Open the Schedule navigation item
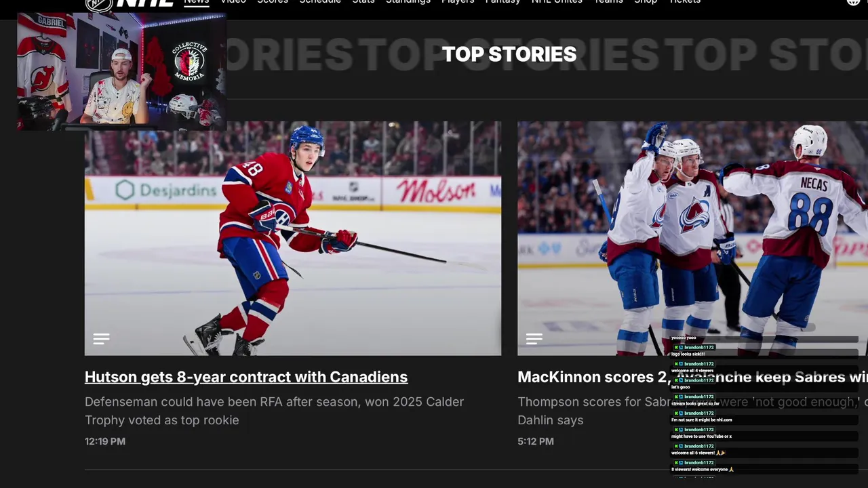Viewport: 868px width, 488px height. (320, 2)
